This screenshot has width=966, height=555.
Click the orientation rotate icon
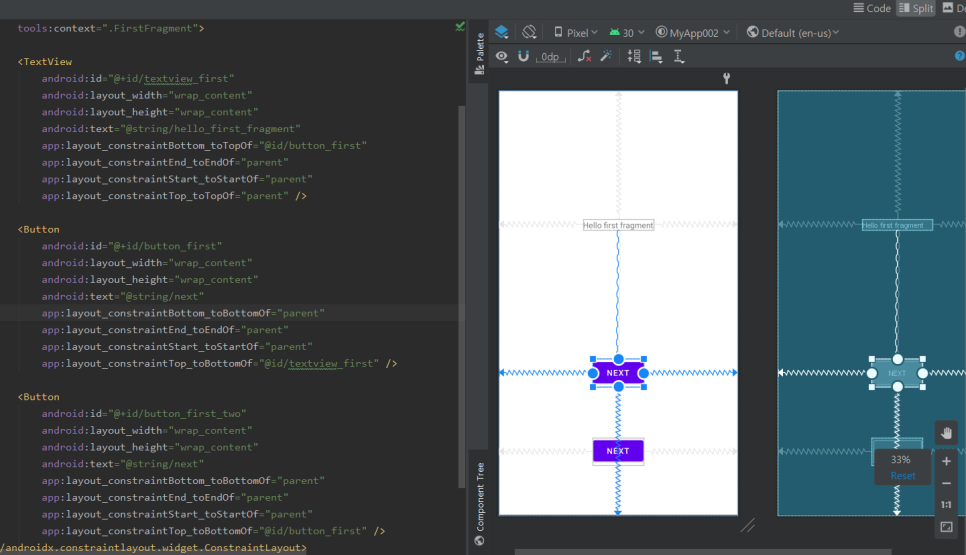pyautogui.click(x=529, y=32)
